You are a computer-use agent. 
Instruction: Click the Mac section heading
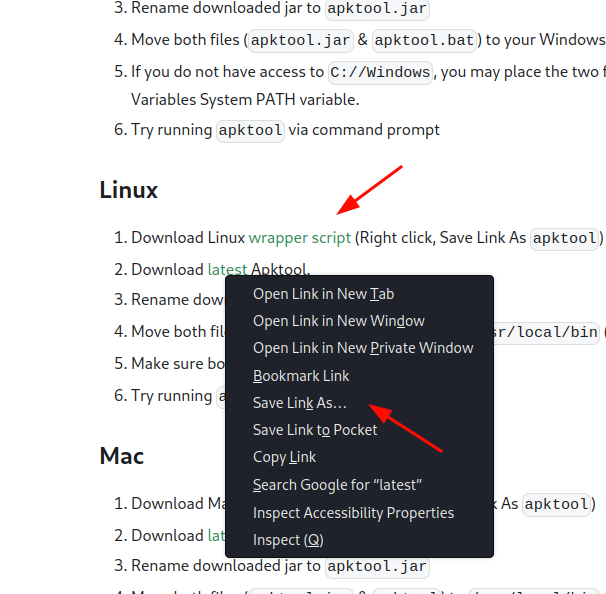122,456
